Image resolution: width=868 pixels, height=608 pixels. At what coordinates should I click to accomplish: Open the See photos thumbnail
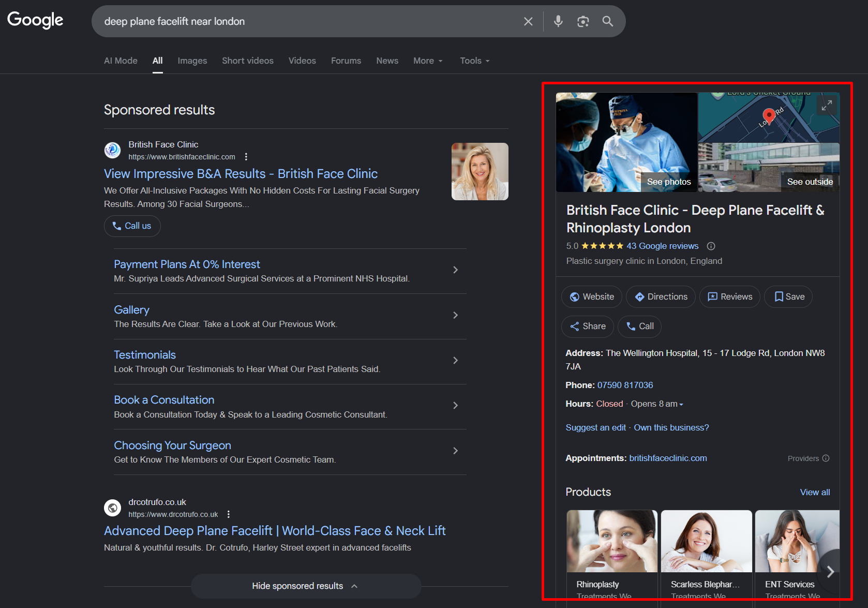click(626, 142)
